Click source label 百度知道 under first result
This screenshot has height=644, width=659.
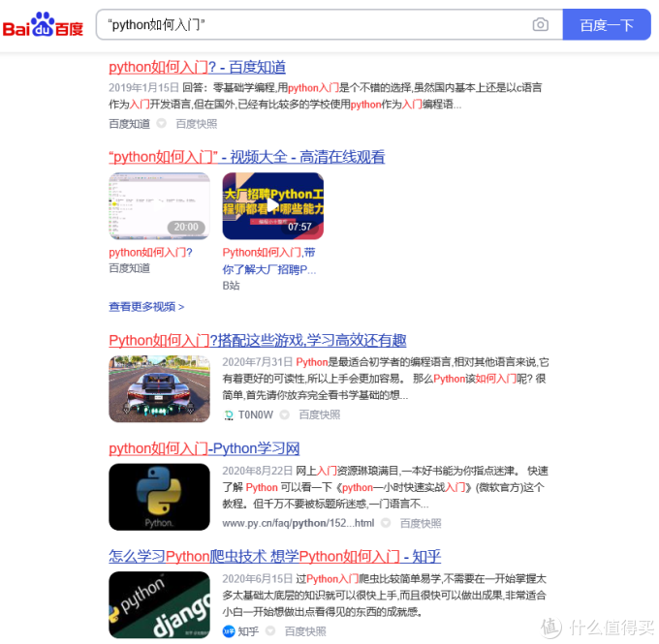(x=130, y=124)
